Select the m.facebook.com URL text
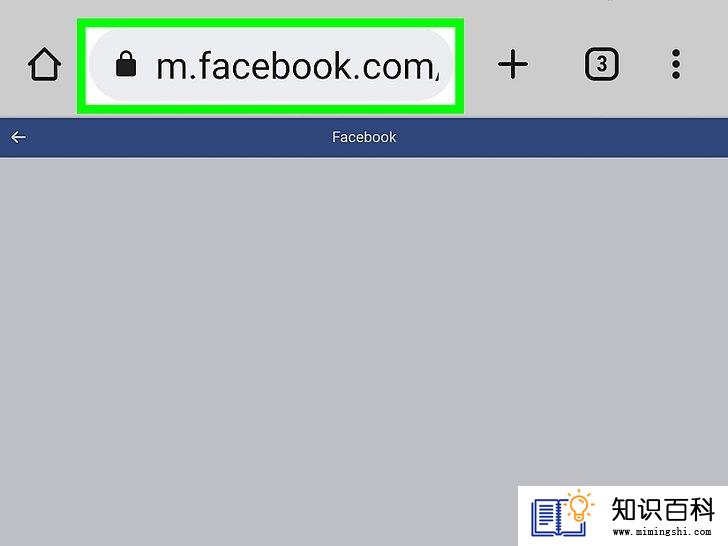 [298, 66]
